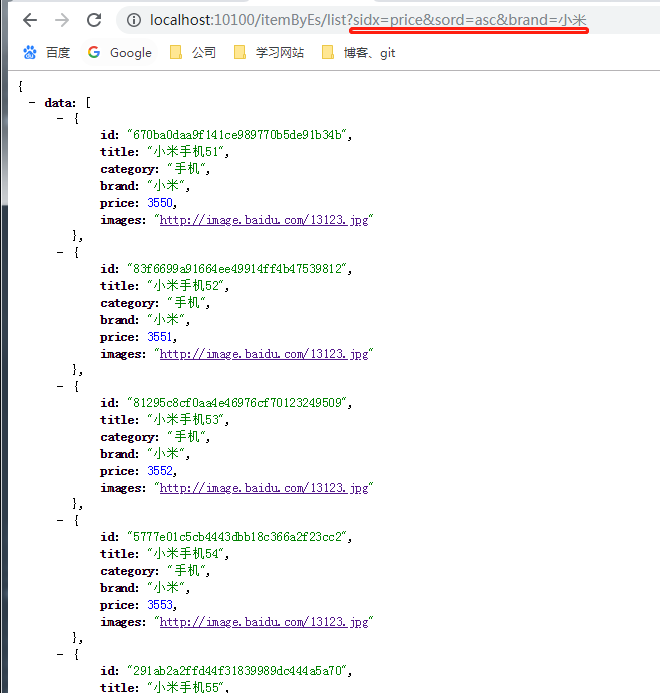Open the 公司 bookmark folder
Screen dimensions: 660x693
coord(193,53)
